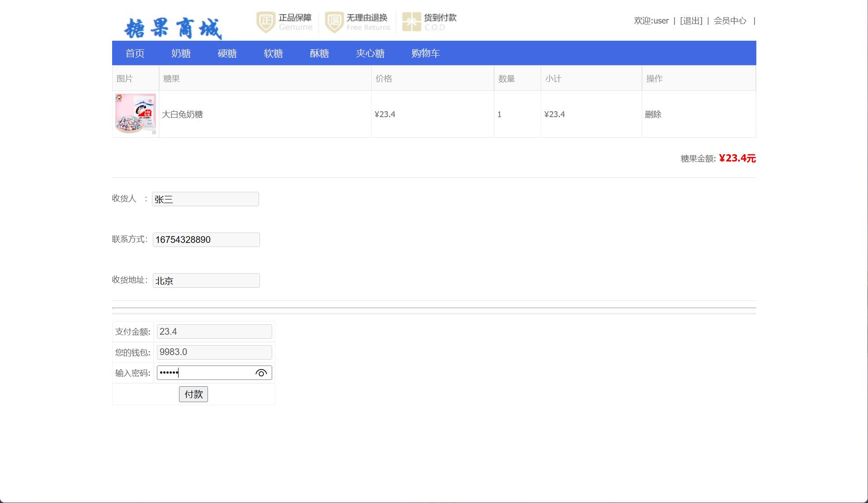Click the [退出] logout link
Image resolution: width=868 pixels, height=503 pixels.
pyautogui.click(x=691, y=21)
